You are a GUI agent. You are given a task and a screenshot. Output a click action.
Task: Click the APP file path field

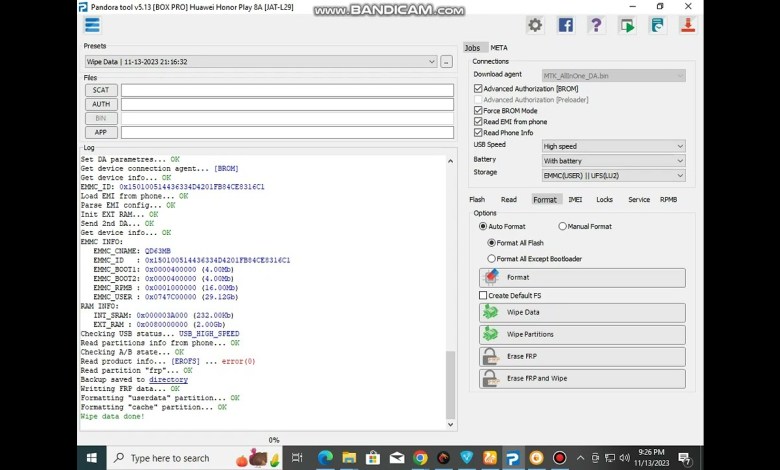tap(288, 132)
